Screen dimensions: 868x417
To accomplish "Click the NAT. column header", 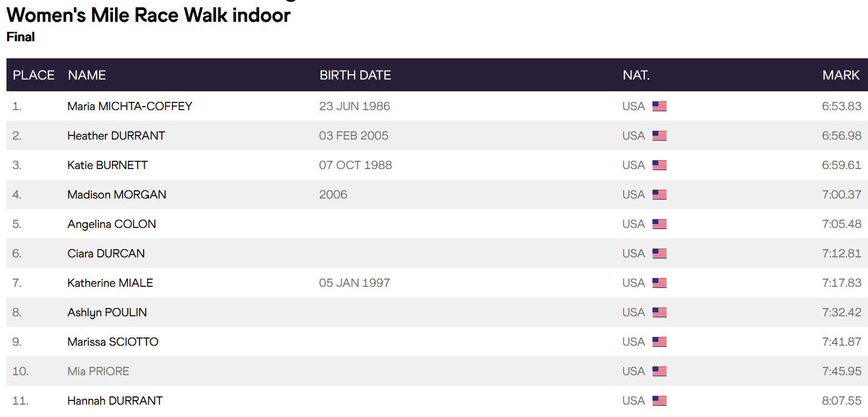I will coord(636,75).
